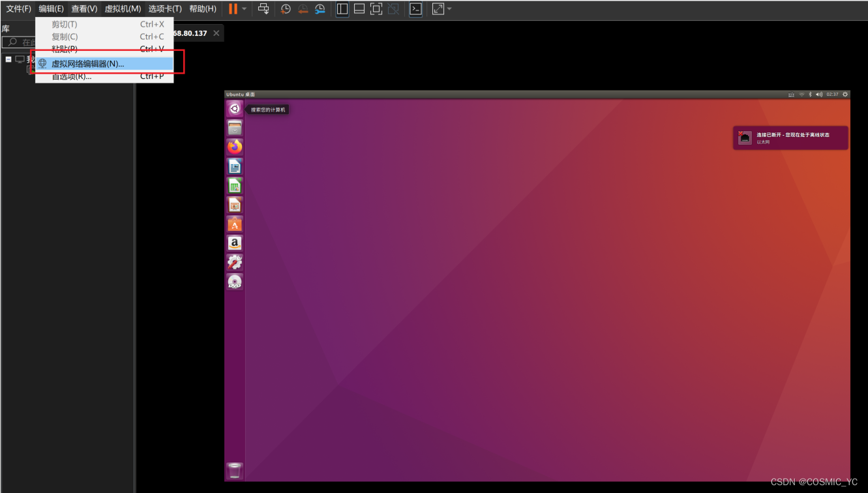The height and width of the screenshot is (493, 868).
Task: Open the power options dropdown beside pause
Action: tap(245, 9)
